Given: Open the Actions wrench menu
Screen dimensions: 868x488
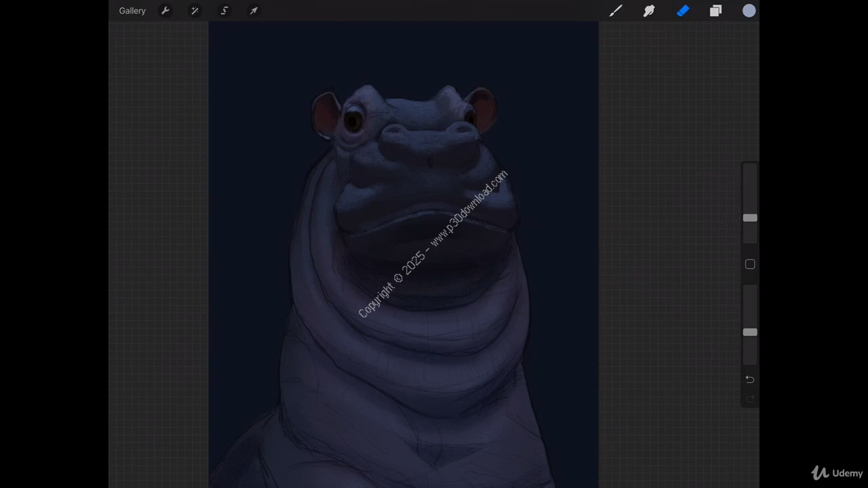Looking at the screenshot, I should pos(165,11).
